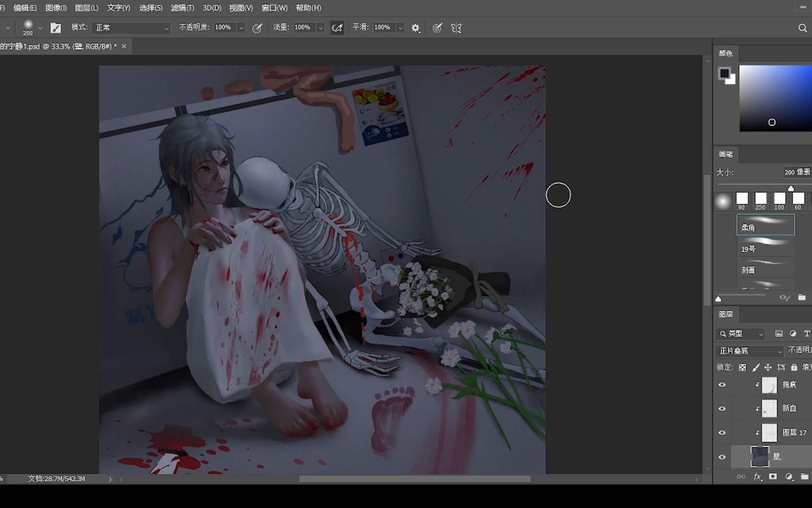Open the 选择(S) menu
This screenshot has width=812, height=508.
coord(151,8)
